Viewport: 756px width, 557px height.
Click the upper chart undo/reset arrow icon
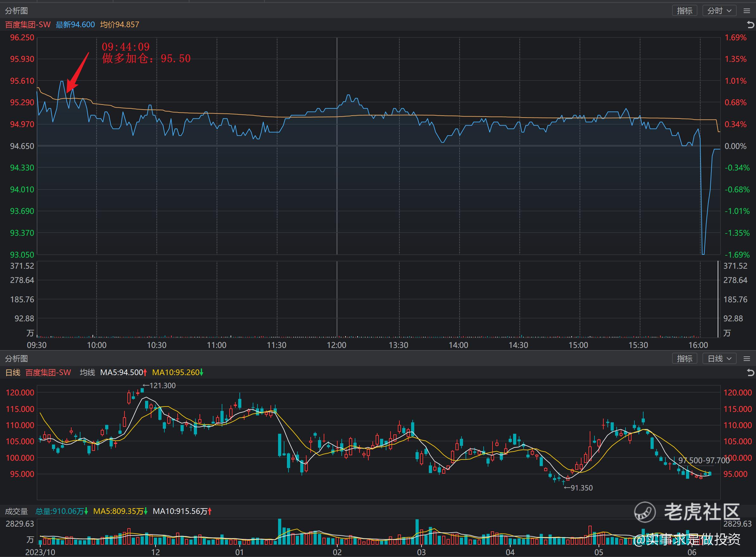click(x=750, y=25)
